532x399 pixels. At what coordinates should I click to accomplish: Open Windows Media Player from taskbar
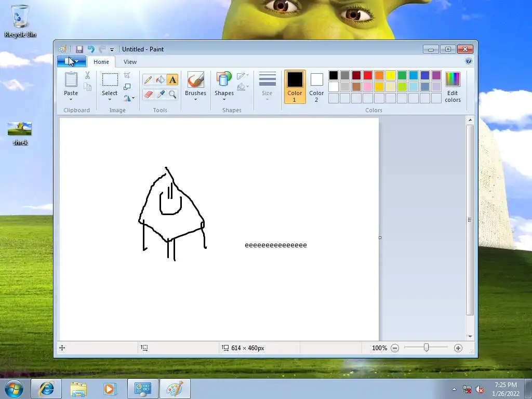pos(110,389)
